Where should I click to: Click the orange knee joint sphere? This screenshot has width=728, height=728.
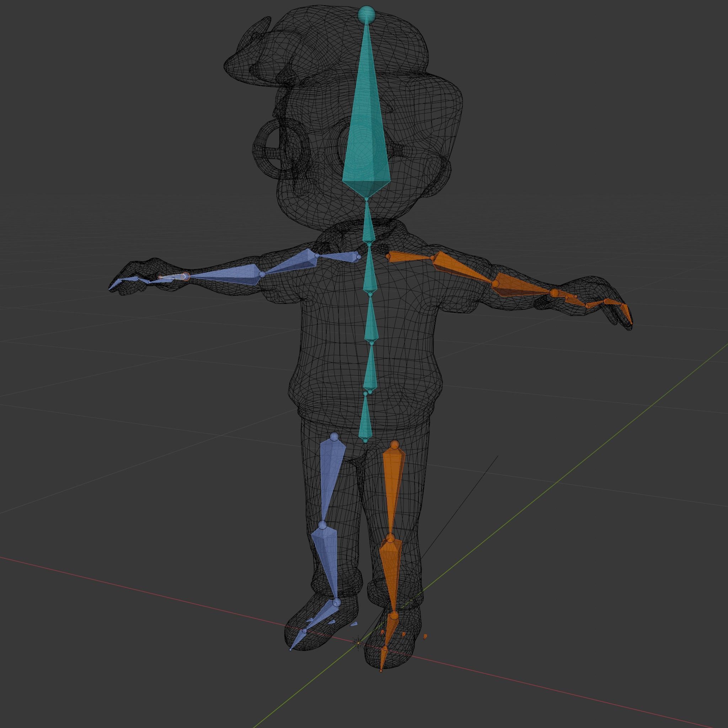(x=390, y=537)
